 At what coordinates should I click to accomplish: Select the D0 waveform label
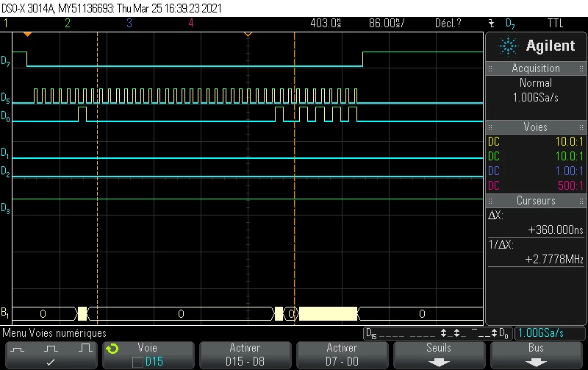click(x=5, y=116)
